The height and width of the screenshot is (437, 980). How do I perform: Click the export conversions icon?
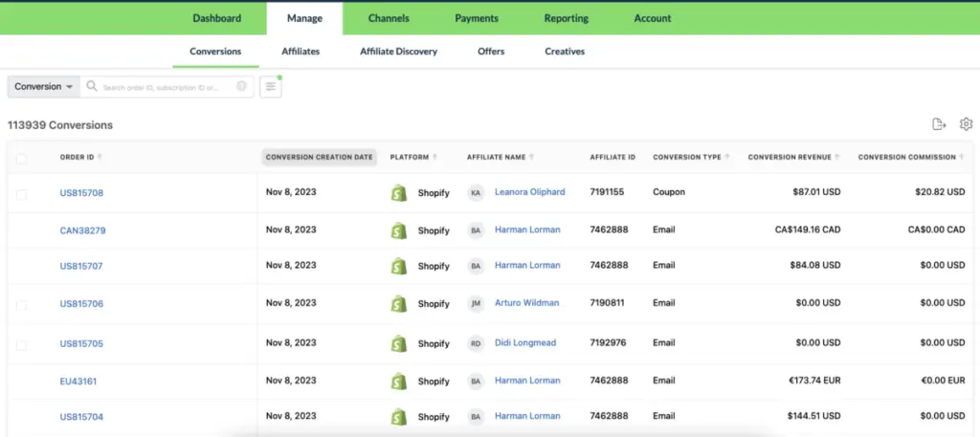[x=939, y=124]
